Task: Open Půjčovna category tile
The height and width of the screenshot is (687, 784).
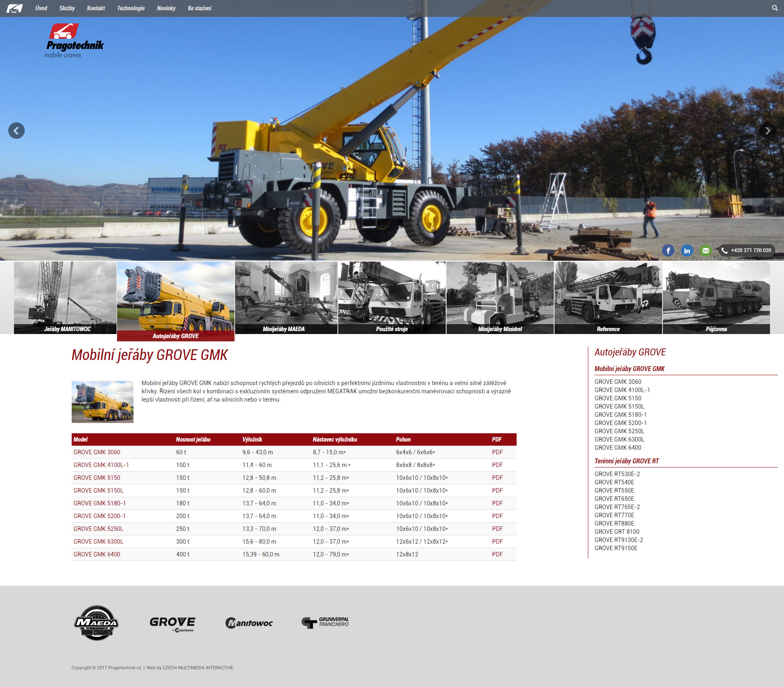Action: tap(716, 298)
